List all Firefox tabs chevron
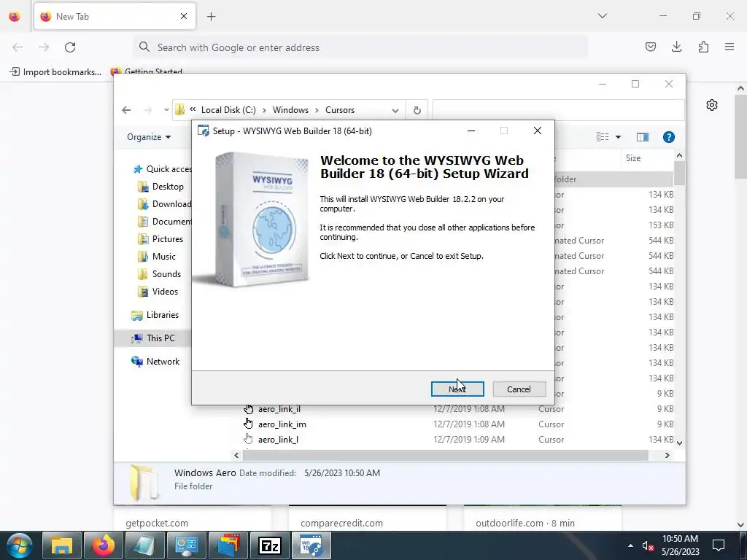 602,16
